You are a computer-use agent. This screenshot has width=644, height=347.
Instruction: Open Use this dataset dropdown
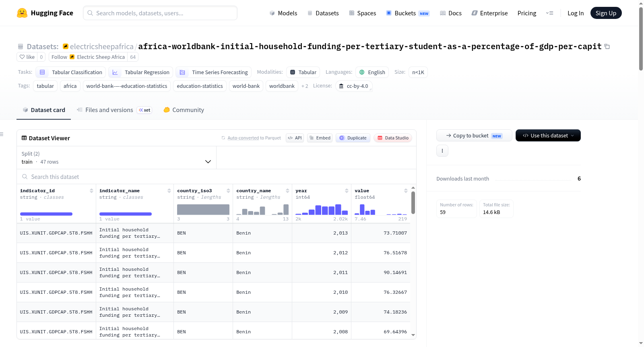tap(548, 135)
